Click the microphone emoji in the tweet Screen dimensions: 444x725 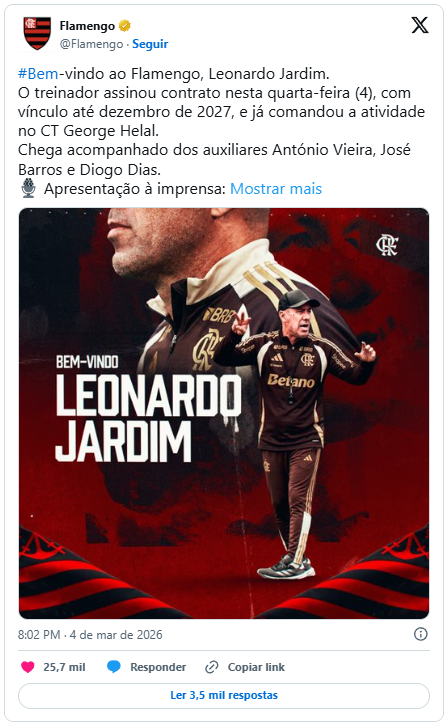(28, 188)
